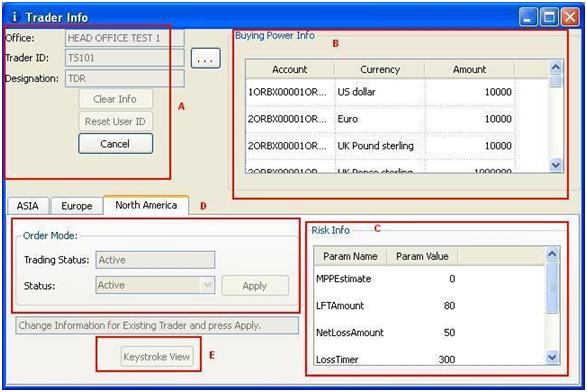
Task: Click the Trader ID field
Action: click(x=125, y=58)
